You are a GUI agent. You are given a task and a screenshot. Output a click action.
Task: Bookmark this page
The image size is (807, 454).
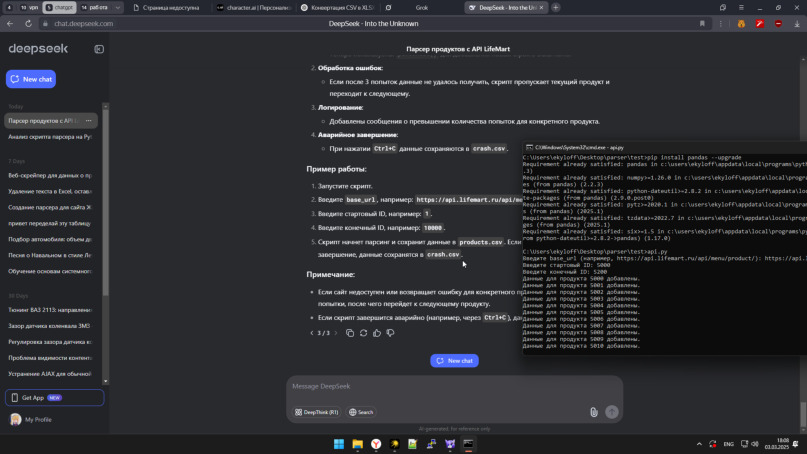coord(702,24)
